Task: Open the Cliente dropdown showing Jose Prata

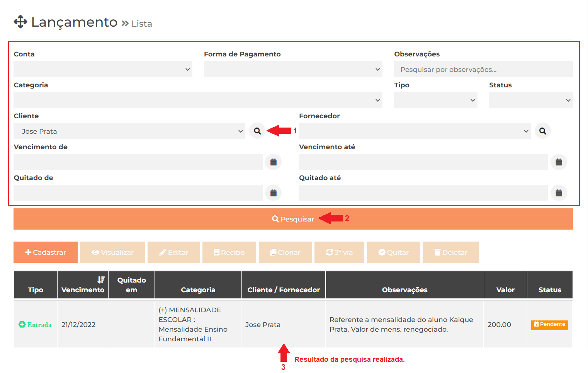Action: click(129, 131)
